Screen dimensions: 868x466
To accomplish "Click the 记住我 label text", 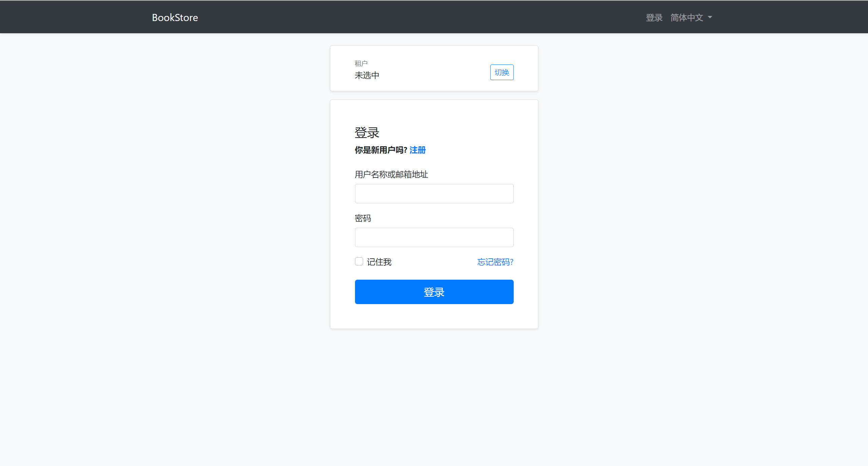I will click(379, 262).
